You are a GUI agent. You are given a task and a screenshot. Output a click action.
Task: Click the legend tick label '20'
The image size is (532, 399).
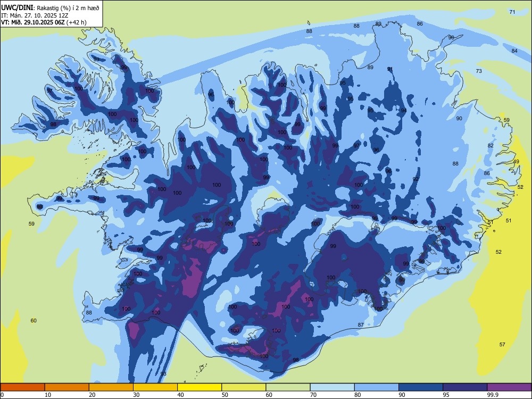point(92,395)
